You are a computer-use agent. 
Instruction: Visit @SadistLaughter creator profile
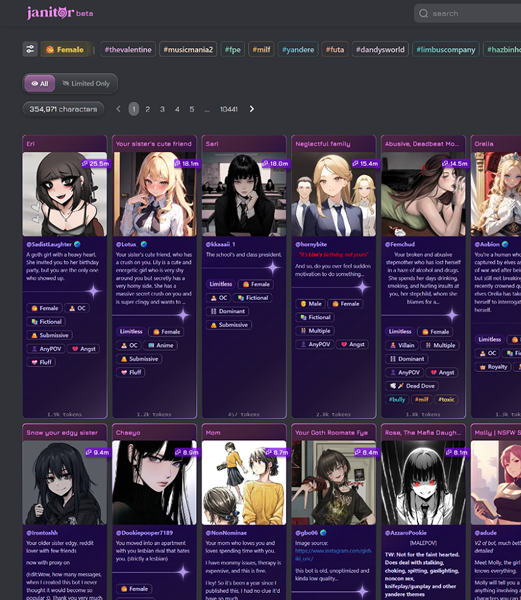49,244
